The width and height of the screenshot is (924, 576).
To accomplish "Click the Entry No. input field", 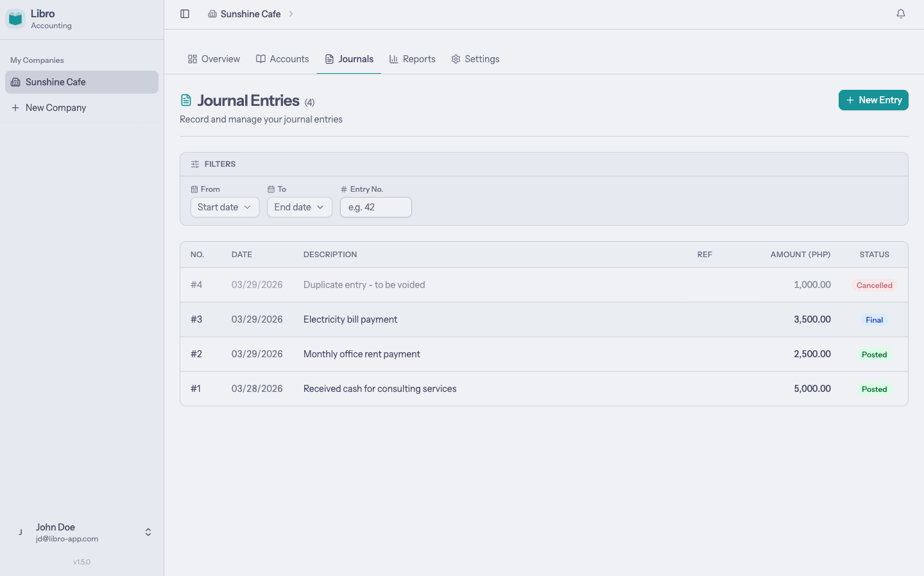I will 376,207.
